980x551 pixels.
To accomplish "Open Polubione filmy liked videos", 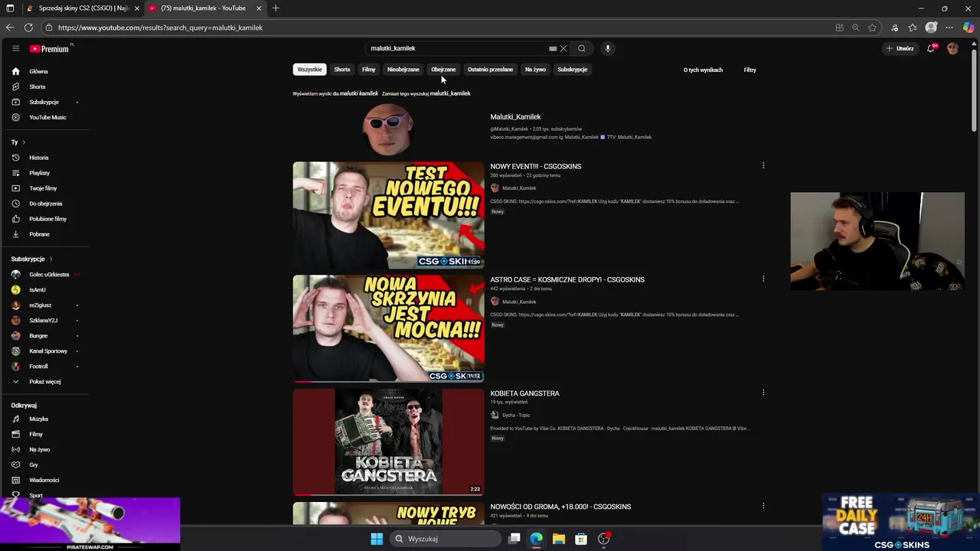I will click(47, 219).
